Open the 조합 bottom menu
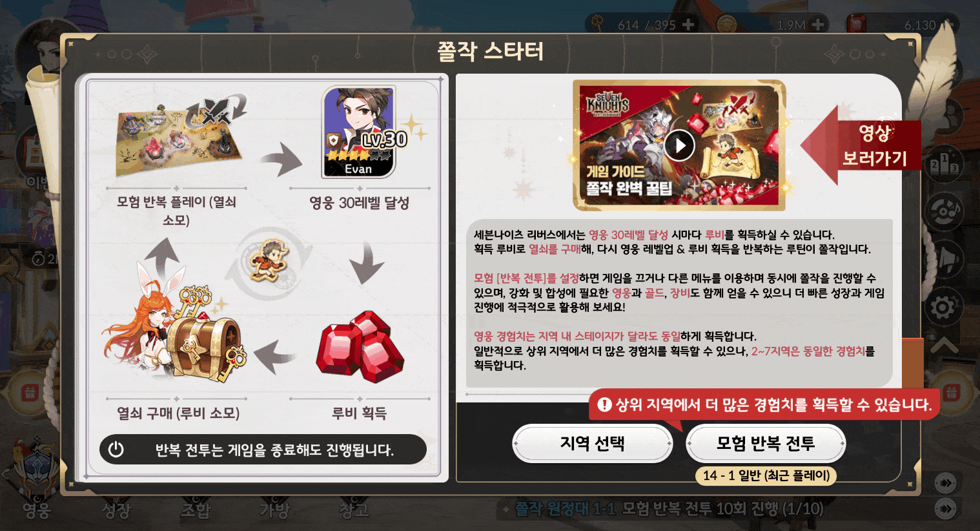 click(196, 510)
